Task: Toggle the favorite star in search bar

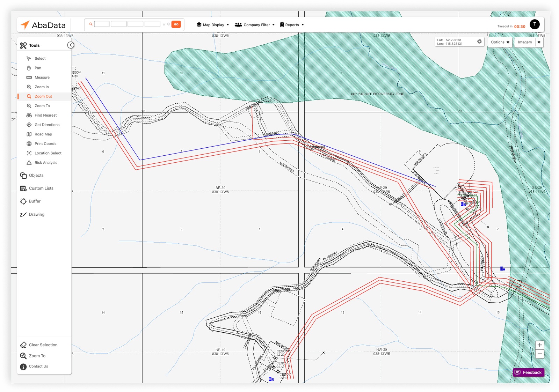Action: tap(164, 24)
